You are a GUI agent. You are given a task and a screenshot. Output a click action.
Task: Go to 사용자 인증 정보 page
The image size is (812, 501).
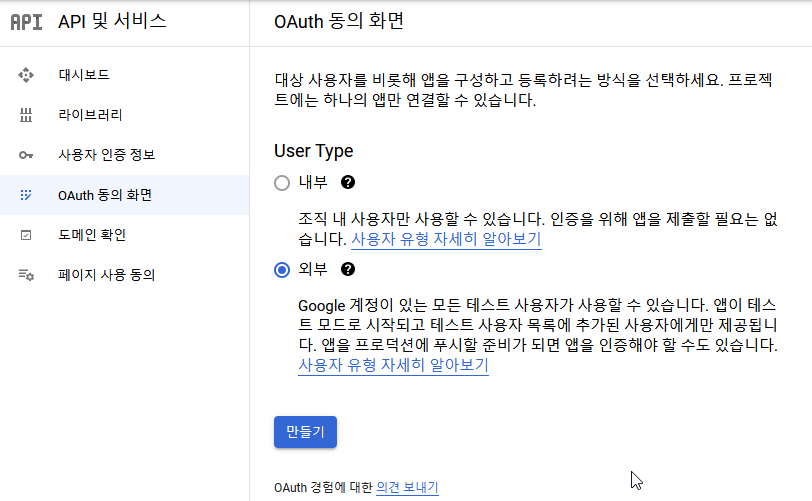point(124,155)
